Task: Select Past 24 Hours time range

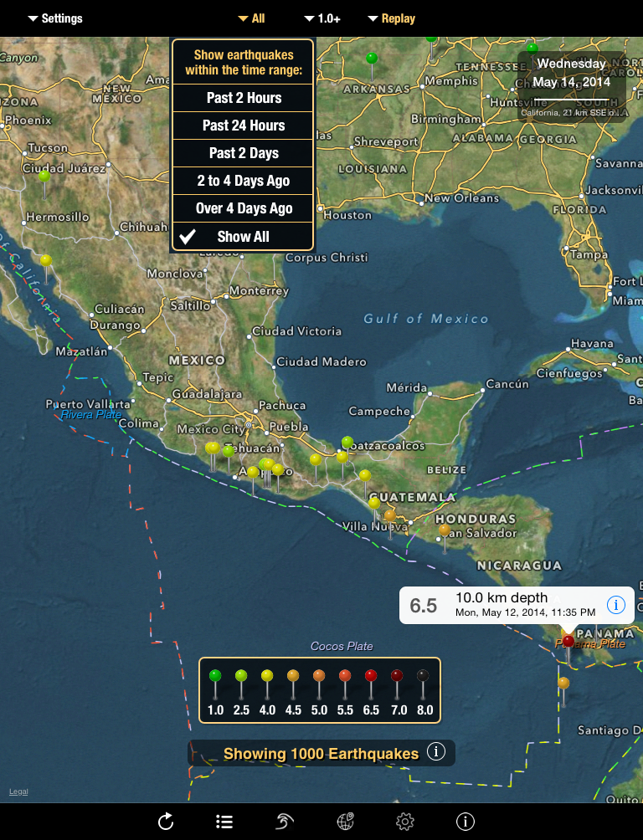Action: pyautogui.click(x=243, y=125)
